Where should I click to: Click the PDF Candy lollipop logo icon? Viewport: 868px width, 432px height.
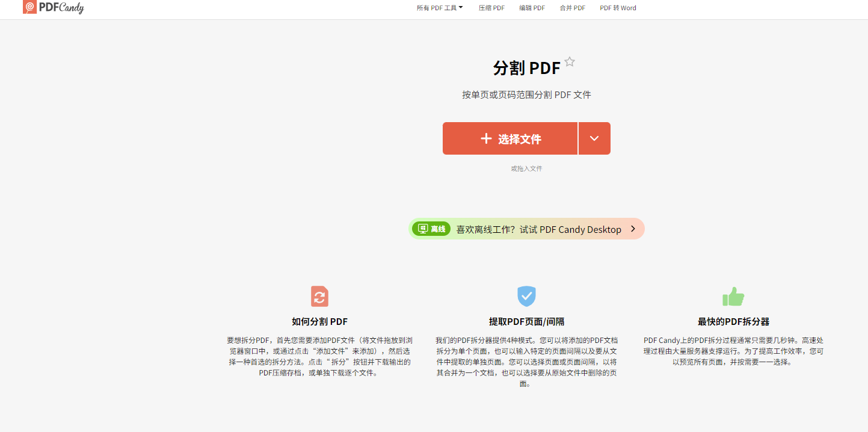29,7
